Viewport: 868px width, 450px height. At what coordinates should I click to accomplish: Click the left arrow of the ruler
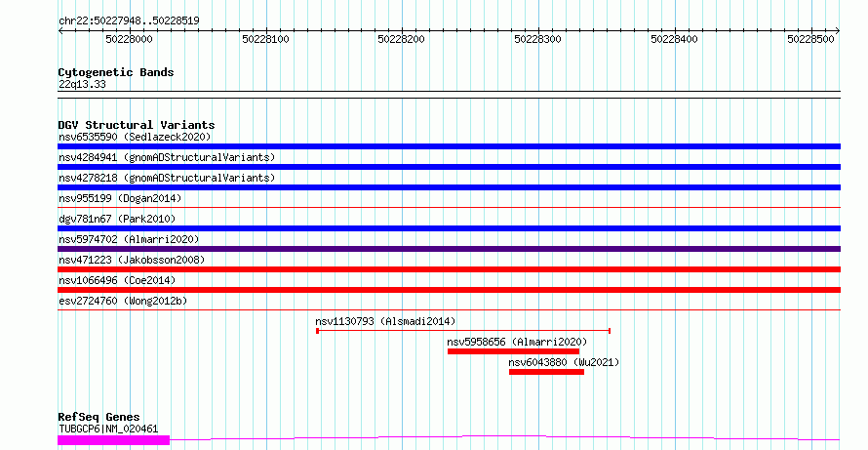pos(60,31)
